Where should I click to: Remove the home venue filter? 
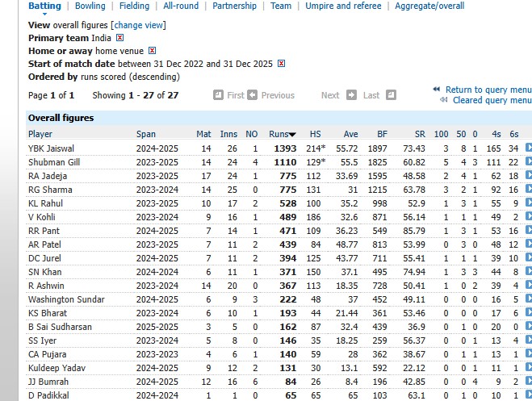click(x=152, y=51)
